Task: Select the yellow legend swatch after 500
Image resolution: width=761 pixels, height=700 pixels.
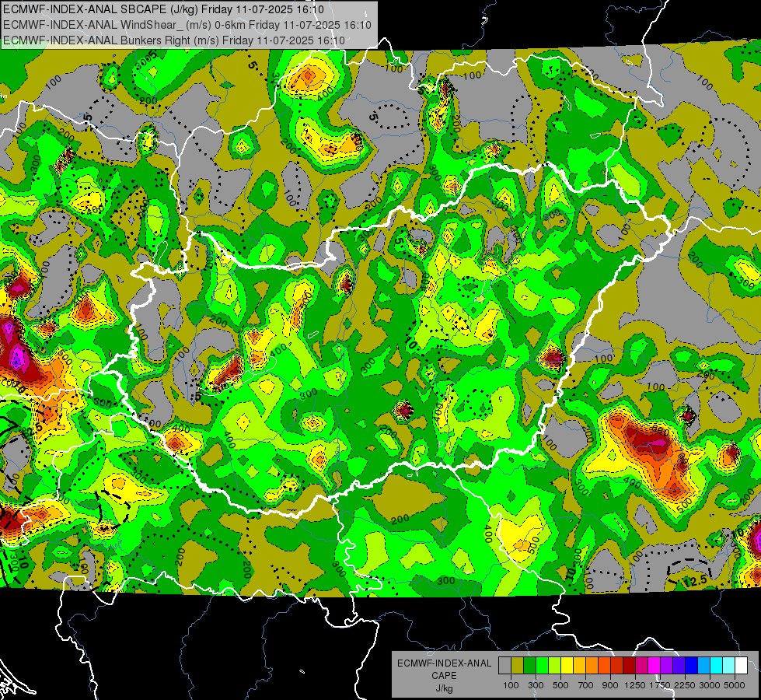Action: (567, 665)
